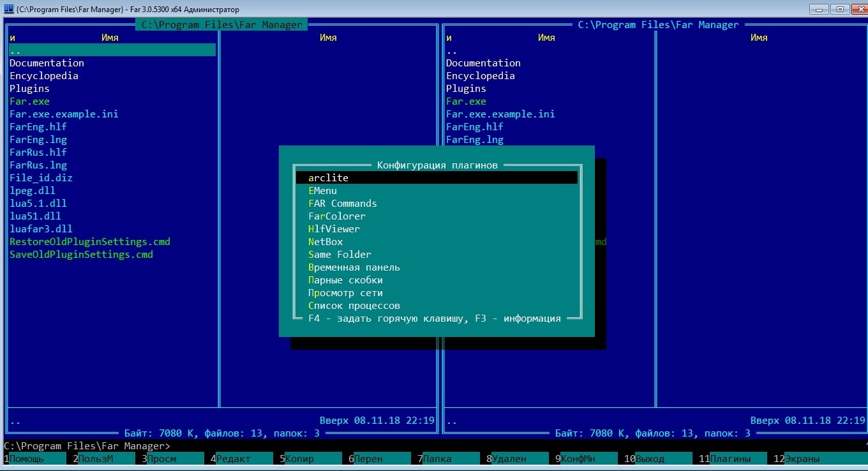The height and width of the screenshot is (471, 868).
Task: Select arclite in plugin configuration list
Action: pos(329,178)
